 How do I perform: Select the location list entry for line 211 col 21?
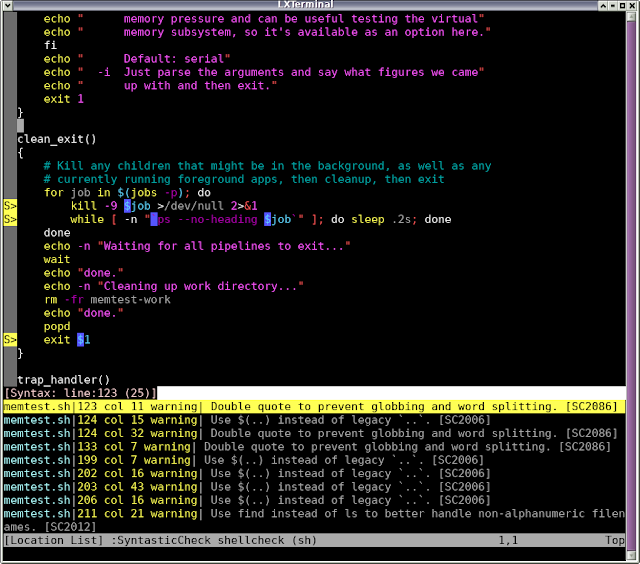coord(314,520)
